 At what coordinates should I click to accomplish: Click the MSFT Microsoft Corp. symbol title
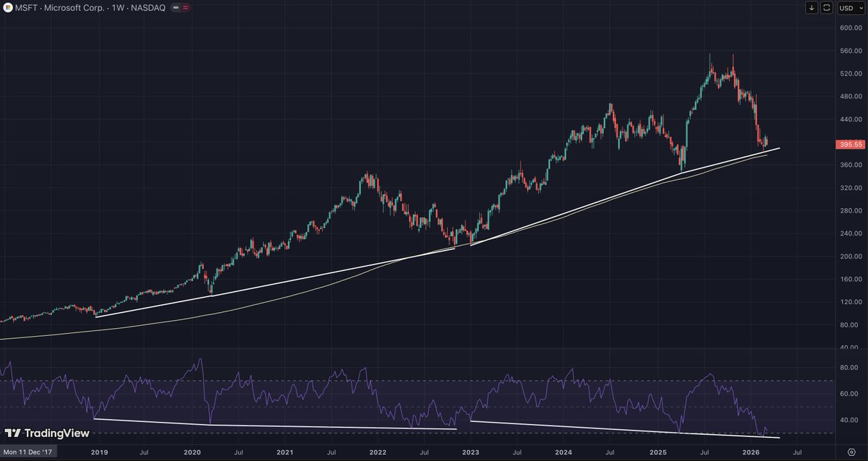click(60, 7)
